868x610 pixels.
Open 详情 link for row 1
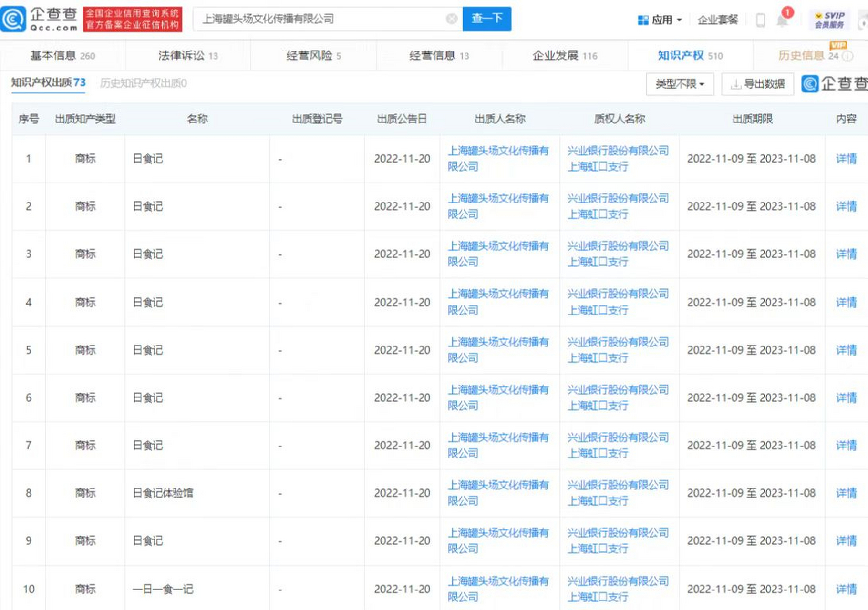point(846,159)
